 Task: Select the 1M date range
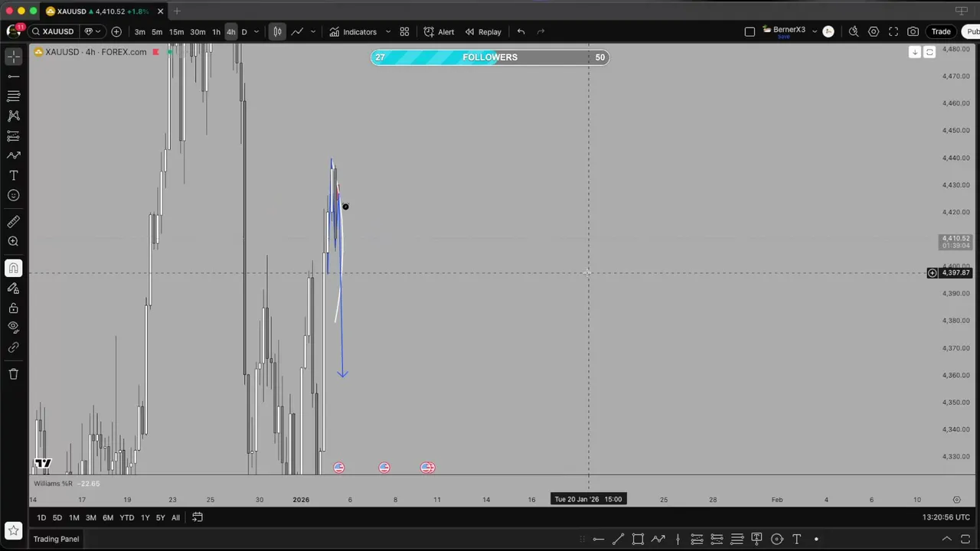tap(74, 517)
